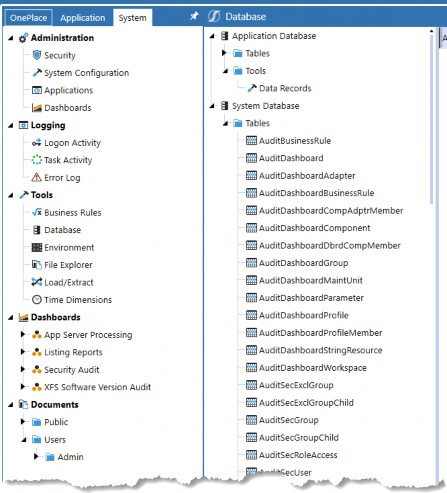Switch to the OnePlace tab
Screen dimensions: 447x493
pyautogui.click(x=28, y=18)
